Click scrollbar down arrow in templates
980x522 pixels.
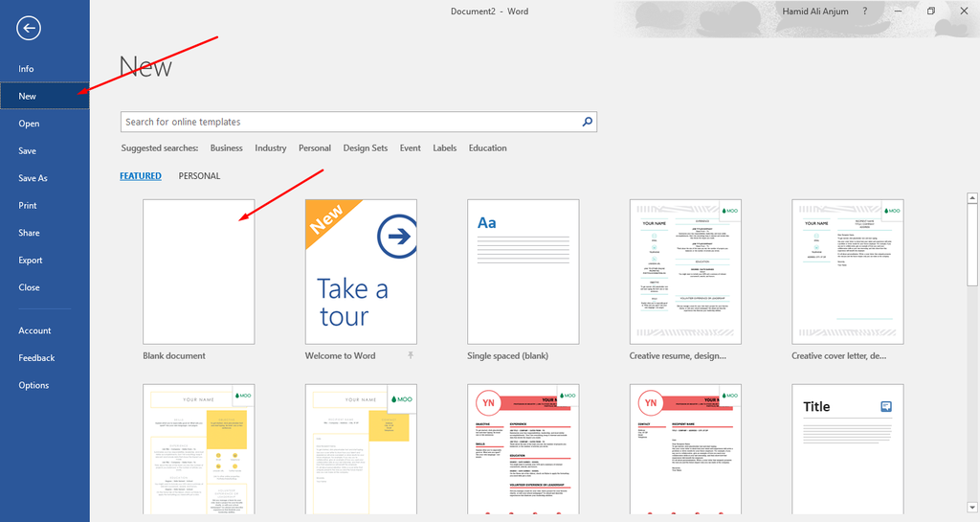(x=972, y=507)
